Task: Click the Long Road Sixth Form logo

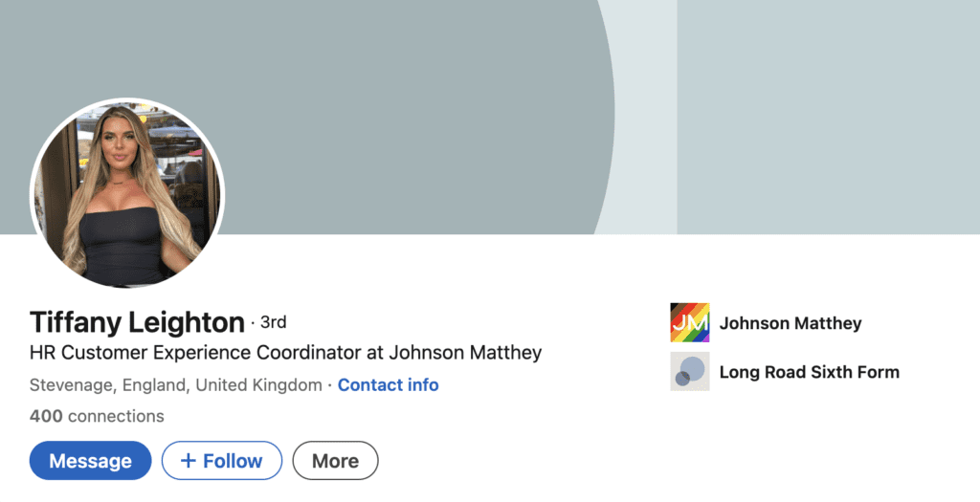Action: (x=690, y=372)
